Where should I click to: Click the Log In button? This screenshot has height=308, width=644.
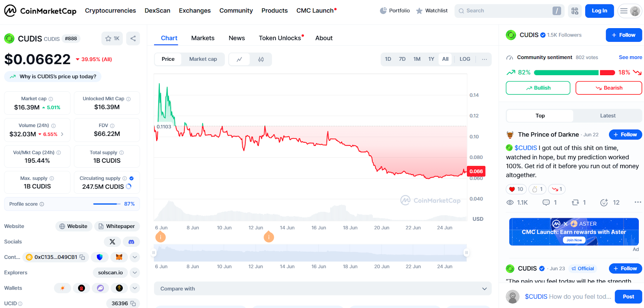tap(599, 11)
